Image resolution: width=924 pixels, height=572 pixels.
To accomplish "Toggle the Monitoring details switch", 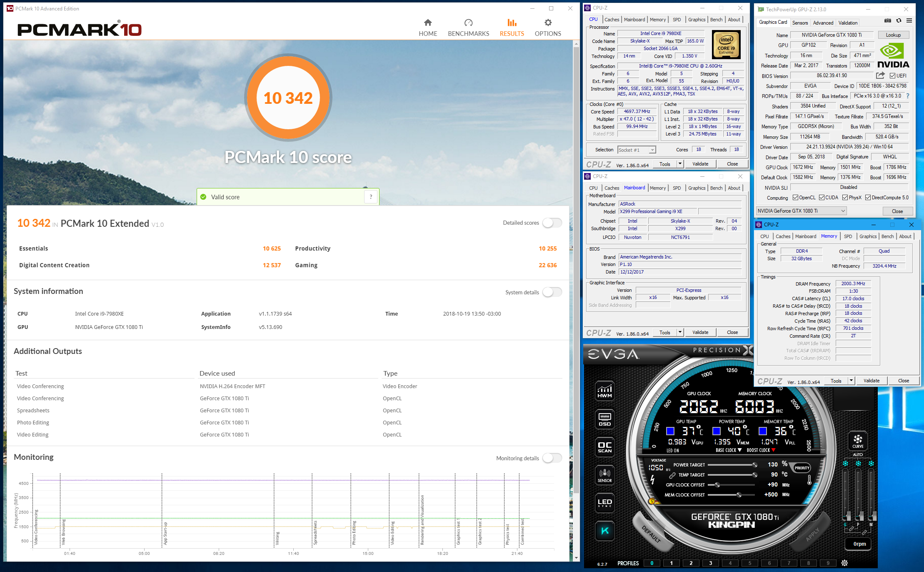I will tap(552, 458).
